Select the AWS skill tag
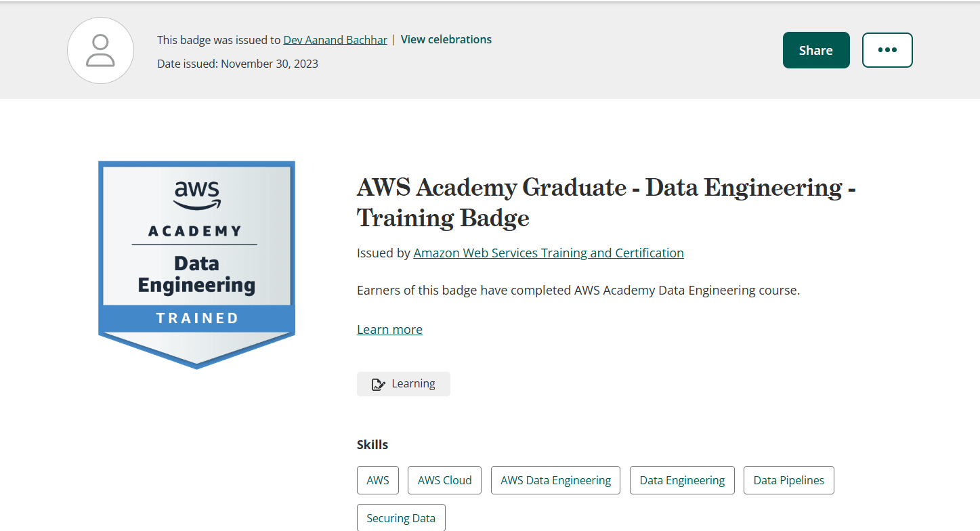 [x=378, y=480]
